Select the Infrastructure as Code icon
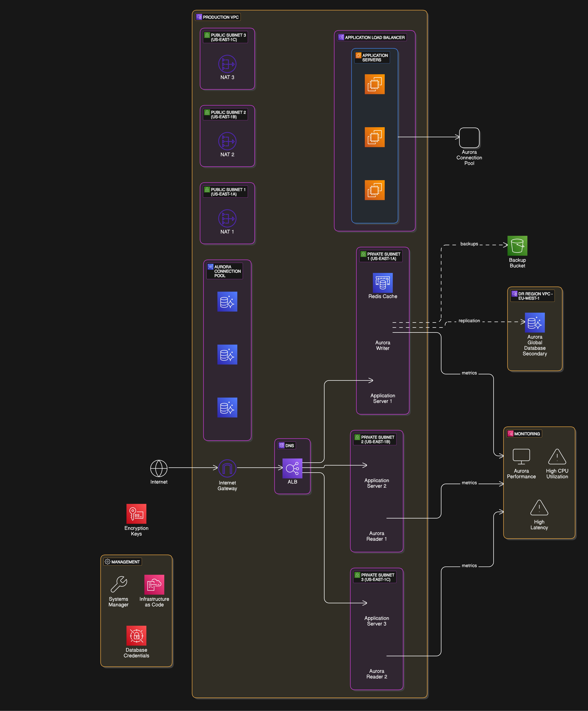This screenshot has width=588, height=711. coord(154,584)
